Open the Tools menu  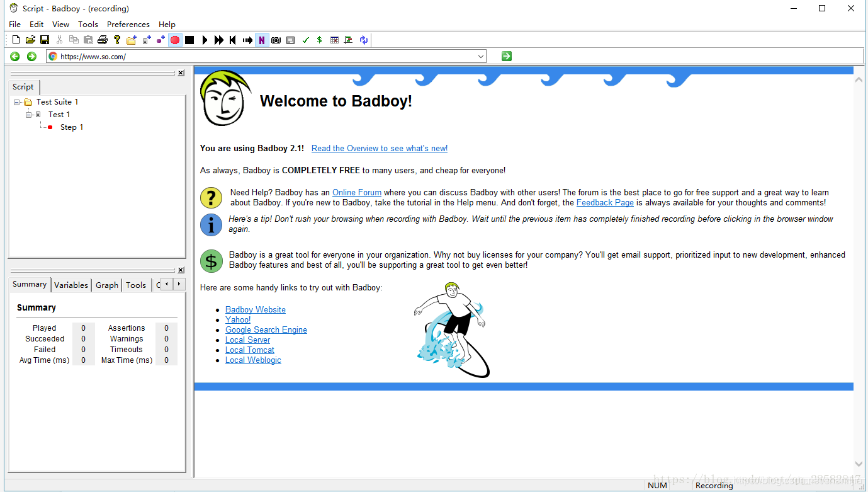click(x=88, y=24)
